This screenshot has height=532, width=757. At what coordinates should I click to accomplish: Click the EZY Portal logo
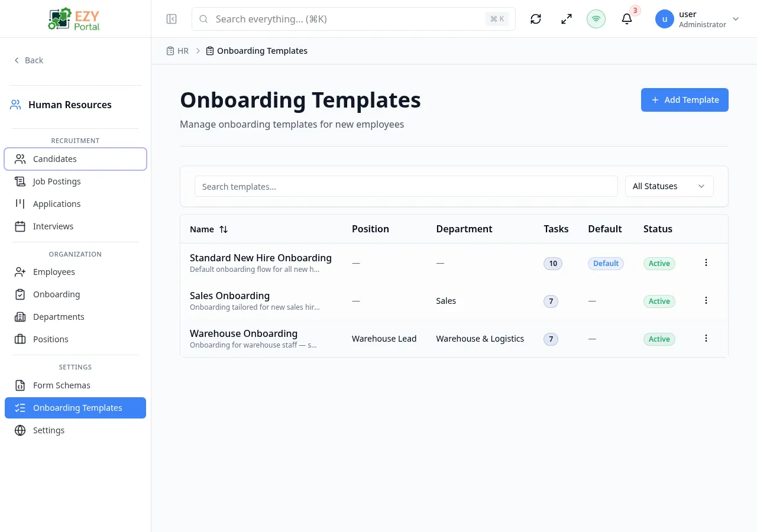click(75, 19)
